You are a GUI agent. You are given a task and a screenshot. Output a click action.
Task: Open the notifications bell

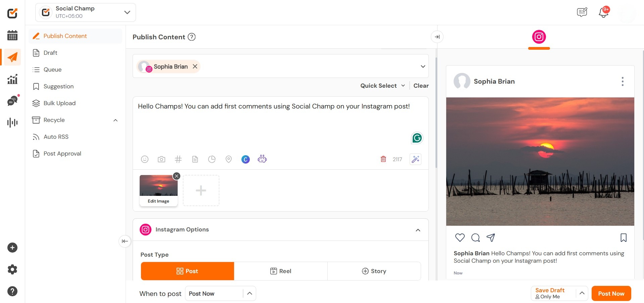[603, 12]
